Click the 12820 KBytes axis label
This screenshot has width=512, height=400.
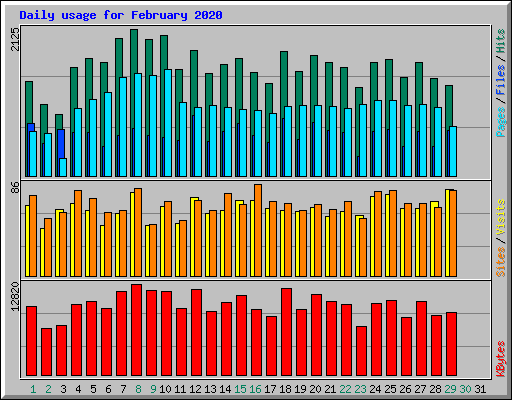point(16,296)
